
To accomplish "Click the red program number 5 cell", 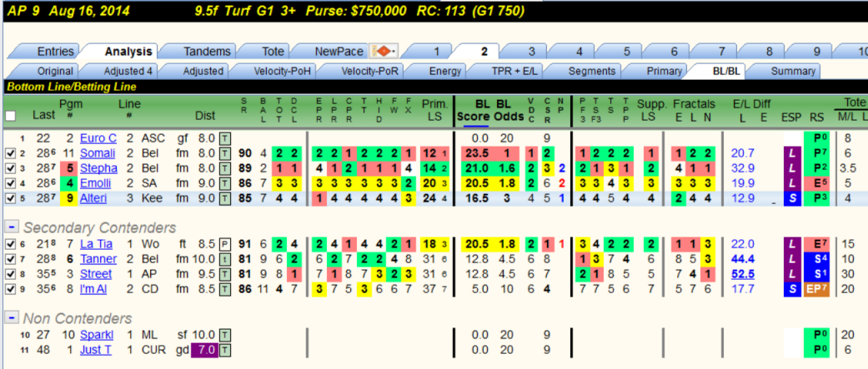I will click(x=70, y=168).
